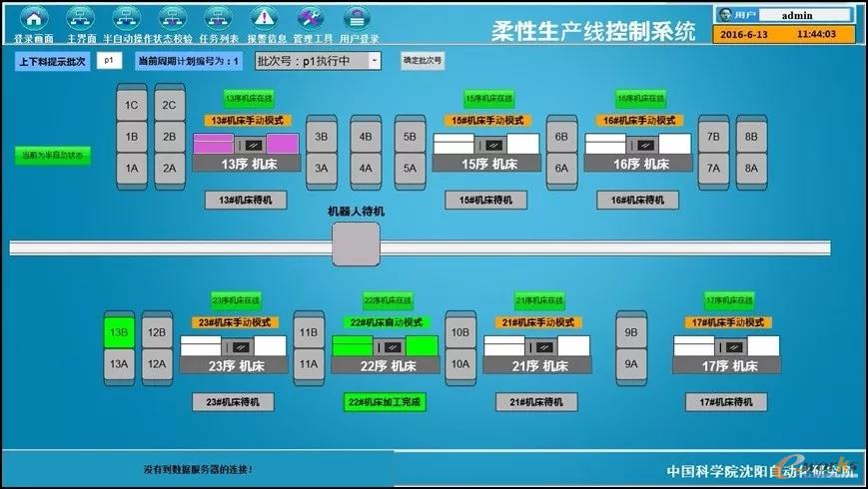Open the 半自动操作 icon
The image size is (868, 489).
point(127,18)
